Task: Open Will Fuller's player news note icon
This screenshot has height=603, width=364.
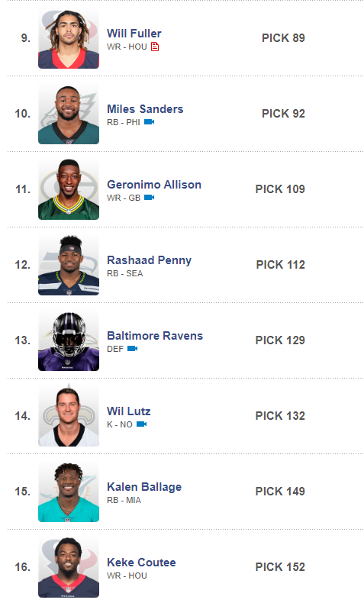Action: [155, 47]
